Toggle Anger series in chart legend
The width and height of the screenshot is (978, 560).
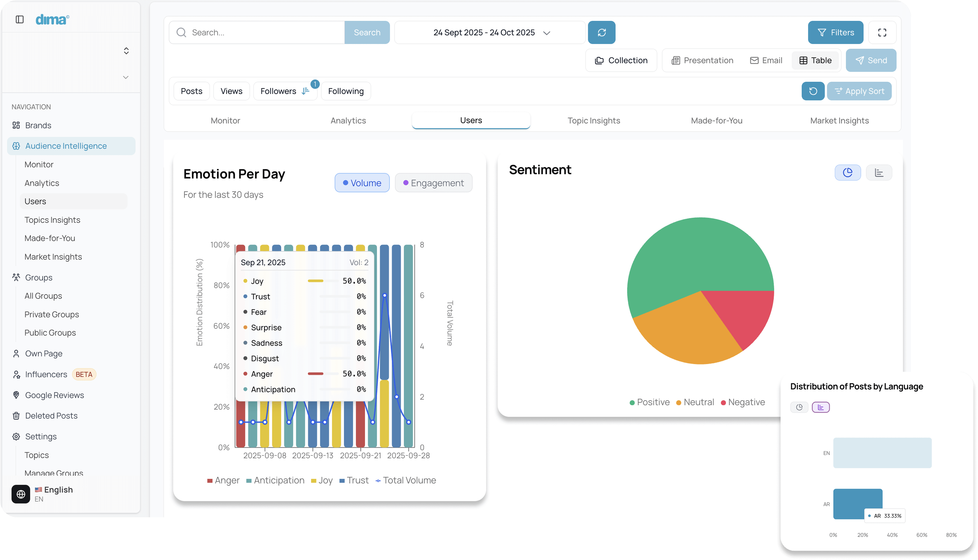point(223,480)
